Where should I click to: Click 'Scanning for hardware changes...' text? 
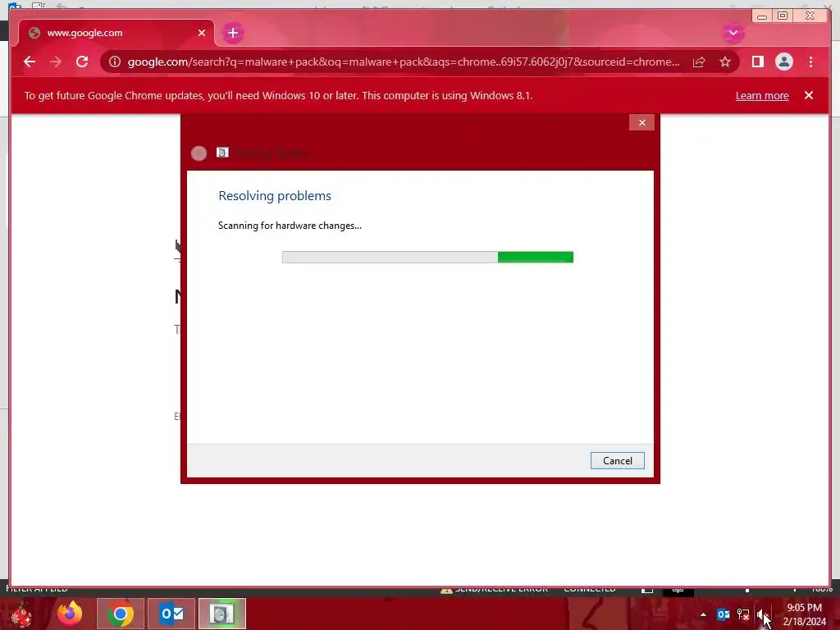290,226
